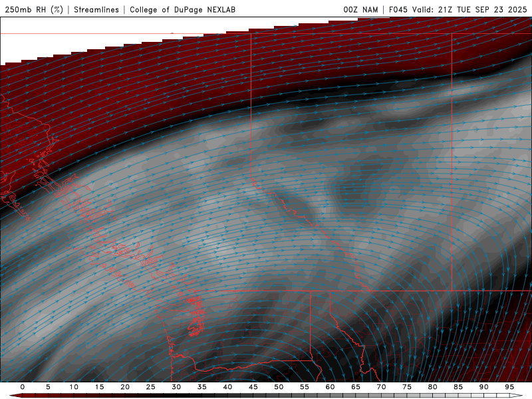The width and height of the screenshot is (532, 399).
Task: Click the "F045" forecast hour label
Action: coord(398,9)
